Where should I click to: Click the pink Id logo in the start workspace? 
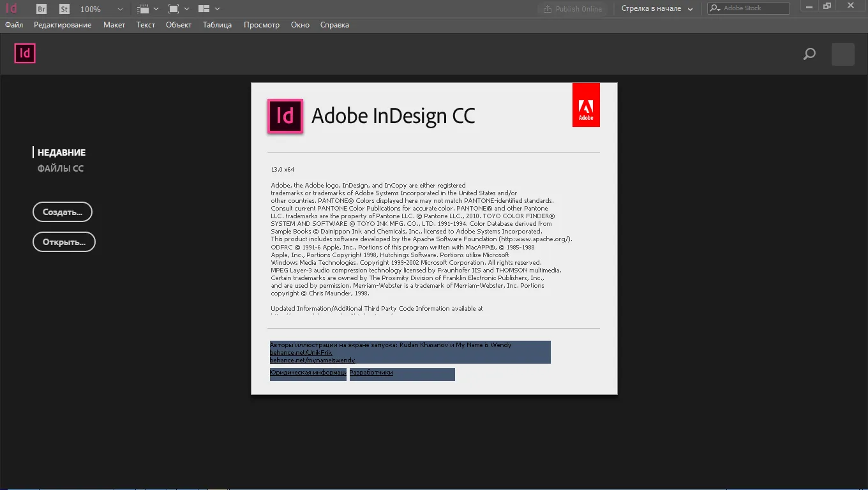click(25, 53)
